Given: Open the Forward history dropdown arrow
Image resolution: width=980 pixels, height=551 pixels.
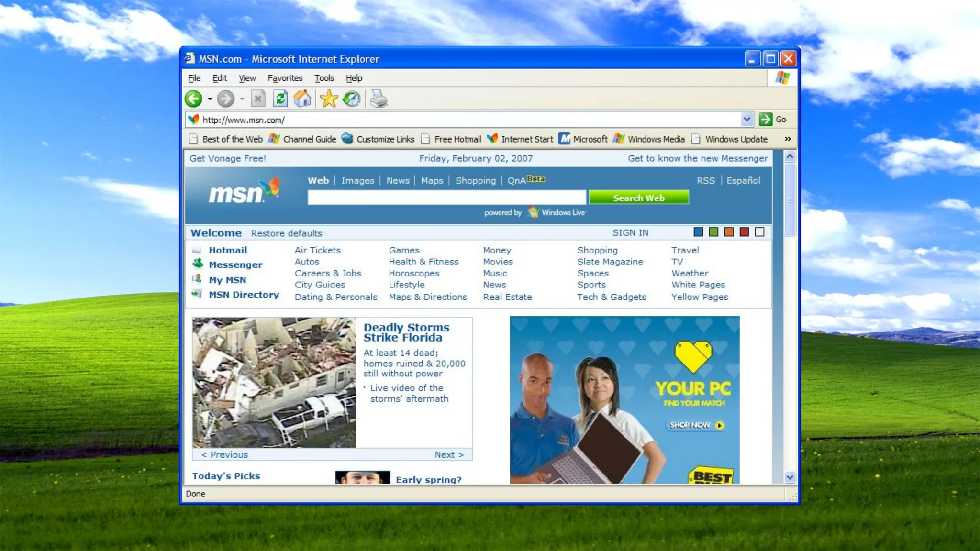Looking at the screenshot, I should click(242, 99).
